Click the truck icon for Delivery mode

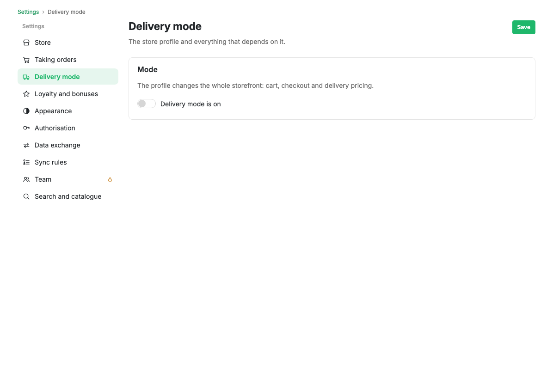pyautogui.click(x=26, y=77)
